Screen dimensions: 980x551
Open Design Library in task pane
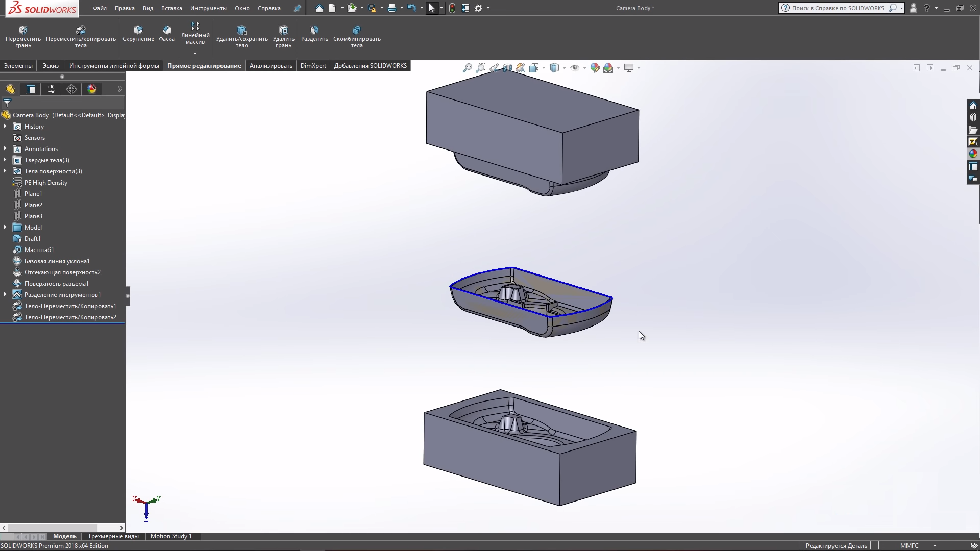click(973, 117)
